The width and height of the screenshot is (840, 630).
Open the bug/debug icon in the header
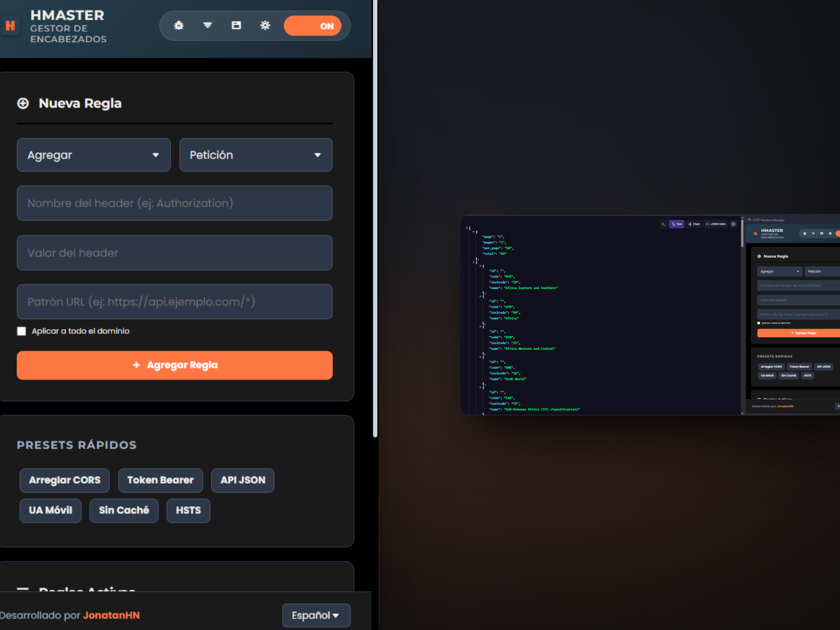pyautogui.click(x=179, y=25)
